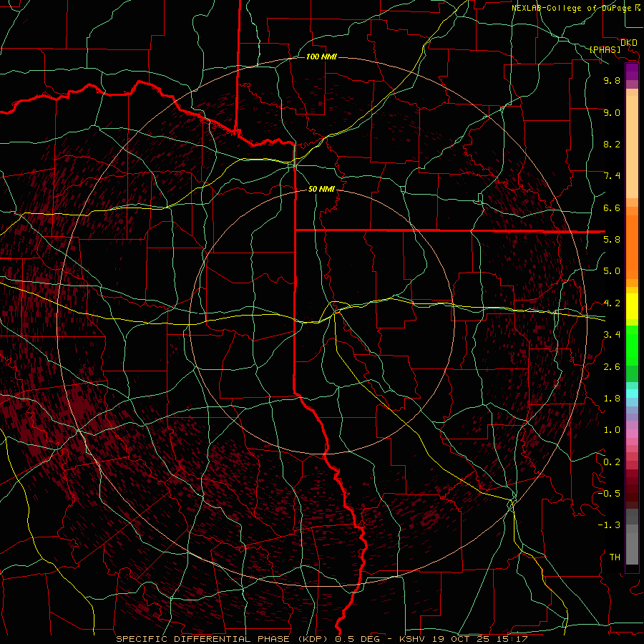The width and height of the screenshot is (644, 644).
Task: Click the 9.0 value on the color scale
Action: pos(612,112)
